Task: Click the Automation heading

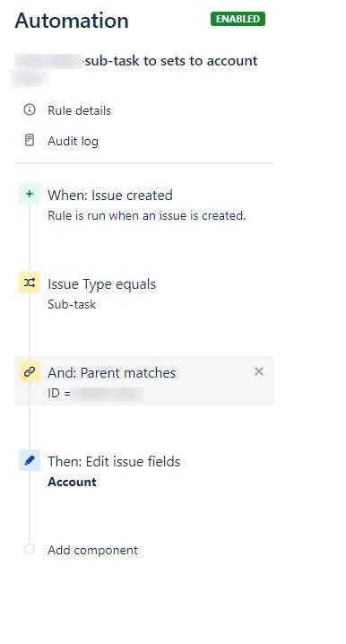Action: pyautogui.click(x=72, y=21)
